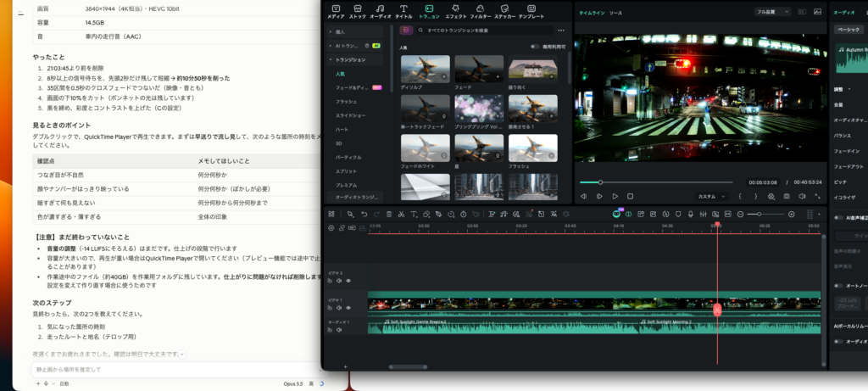
Task: Open the Media (メディア) tab in Filmora
Action: point(336,12)
